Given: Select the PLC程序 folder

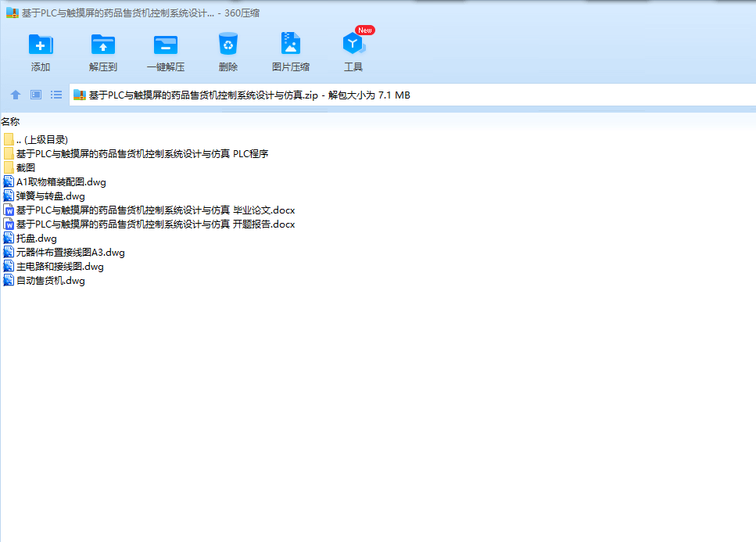Looking at the screenshot, I should tap(136, 154).
